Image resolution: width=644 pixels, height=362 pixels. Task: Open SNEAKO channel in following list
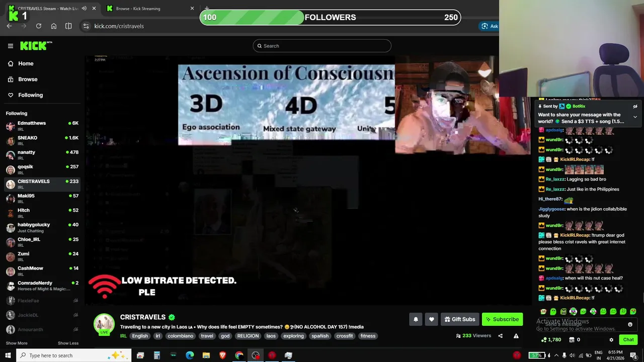[x=42, y=140]
